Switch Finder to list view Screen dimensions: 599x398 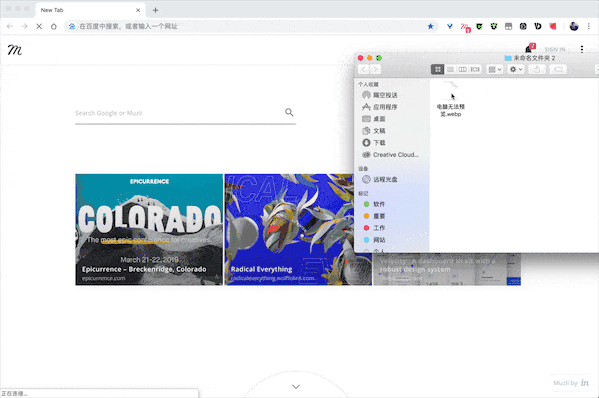(450, 70)
